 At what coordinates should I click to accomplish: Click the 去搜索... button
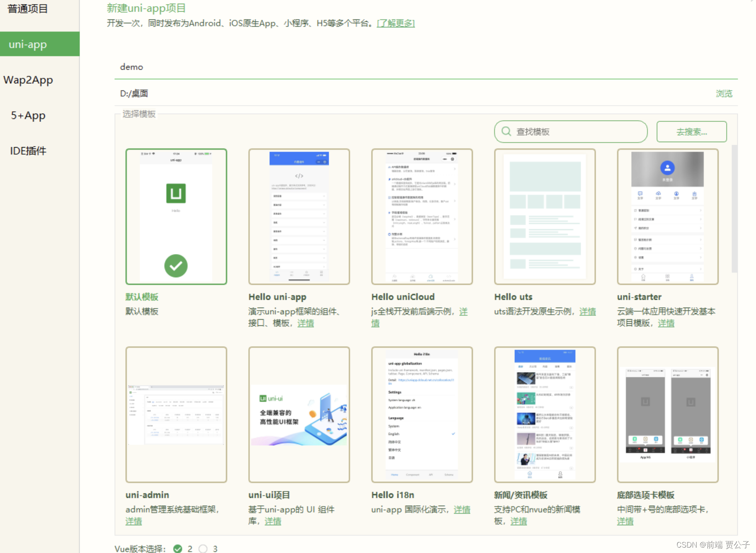pyautogui.click(x=691, y=132)
